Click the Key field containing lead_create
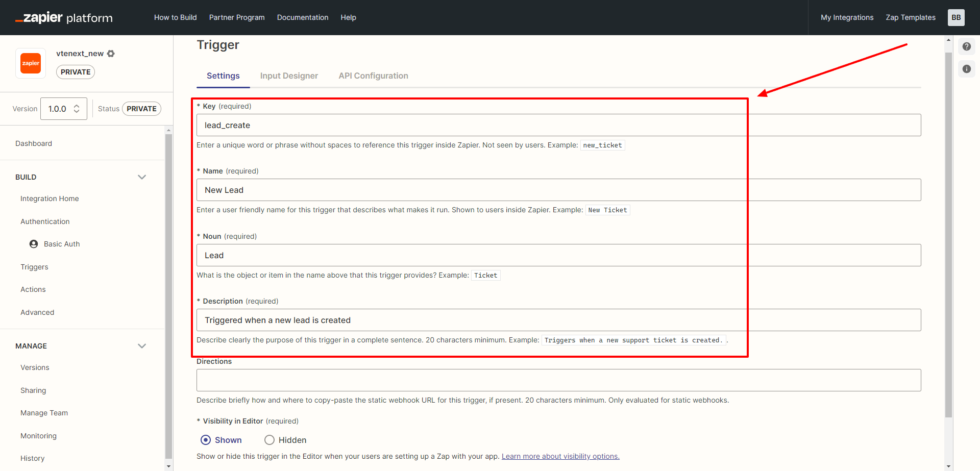Image resolution: width=980 pixels, height=471 pixels. pos(559,125)
